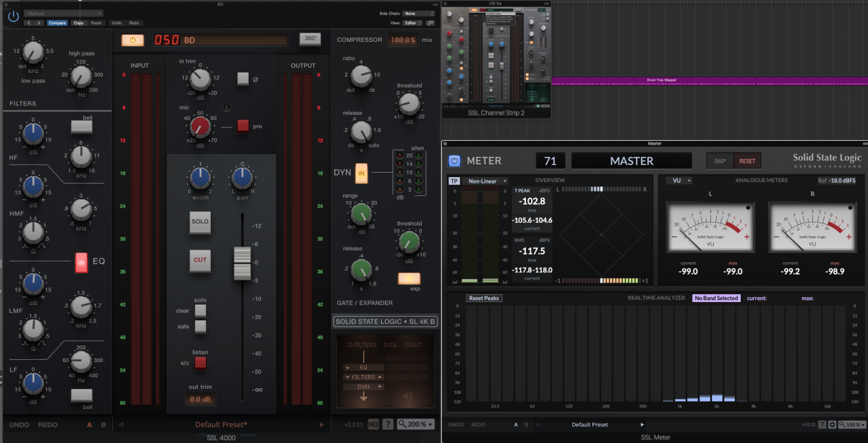The width and height of the screenshot is (868, 443).
Task: Click the in trim knob
Action: 200,79
